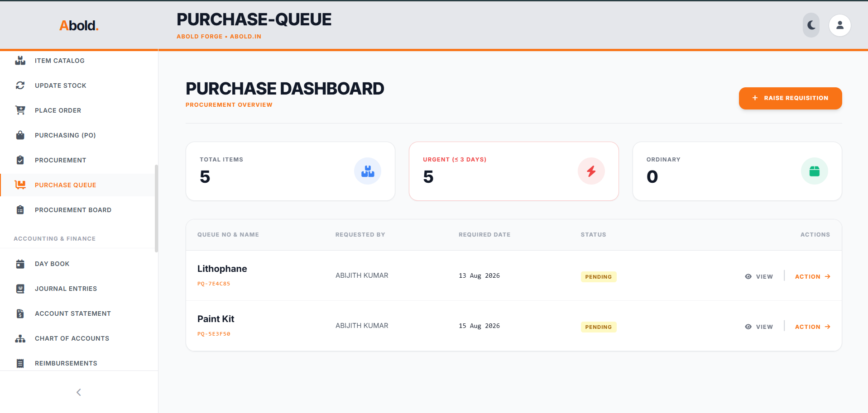The width and height of the screenshot is (868, 413).
Task: Click the Purchasing (PO) bag icon
Action: pyautogui.click(x=20, y=135)
